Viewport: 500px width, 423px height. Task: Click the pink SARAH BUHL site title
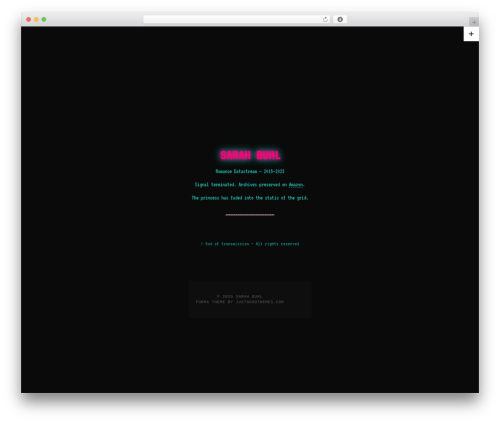250,155
